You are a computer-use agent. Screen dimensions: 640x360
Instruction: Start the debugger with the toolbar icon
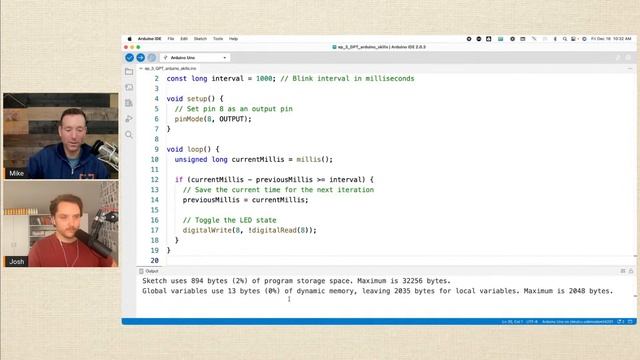point(152,58)
